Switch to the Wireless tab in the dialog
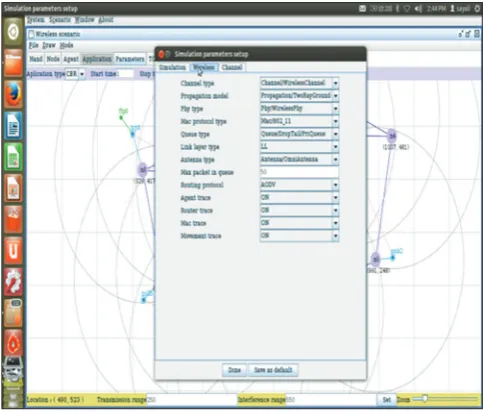 [204, 67]
